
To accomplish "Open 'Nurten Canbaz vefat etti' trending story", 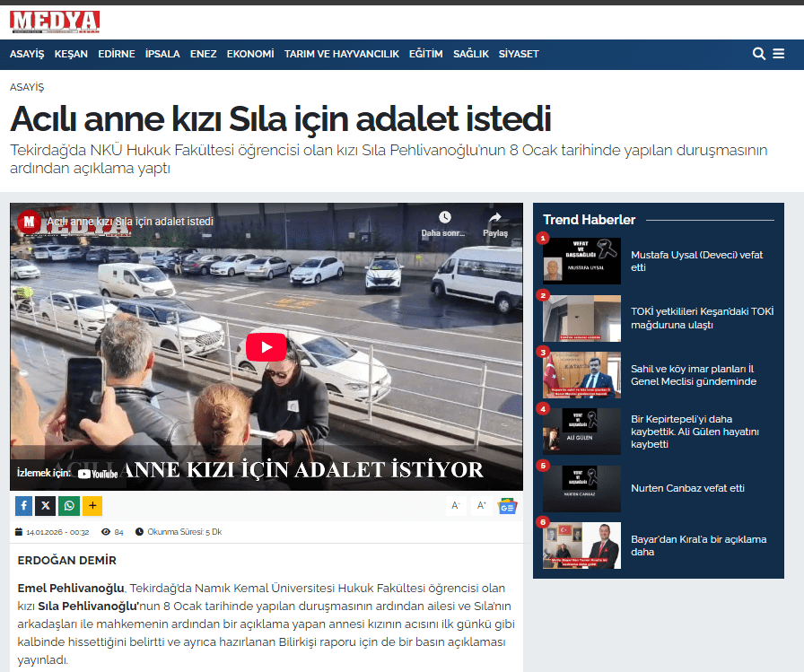I will point(687,489).
